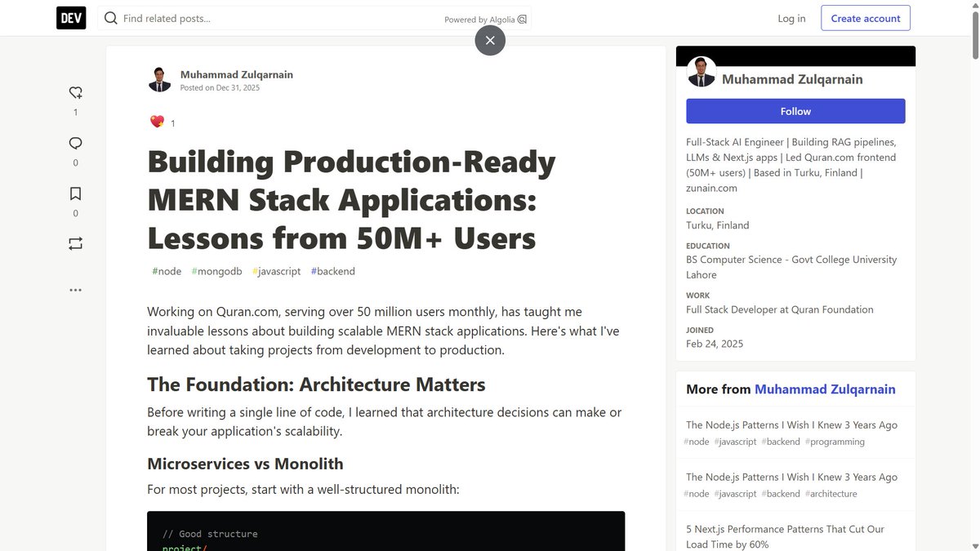Open first The Node.js Patterns article tagged #programming
The height and width of the screenshot is (551, 980).
pyautogui.click(x=791, y=424)
